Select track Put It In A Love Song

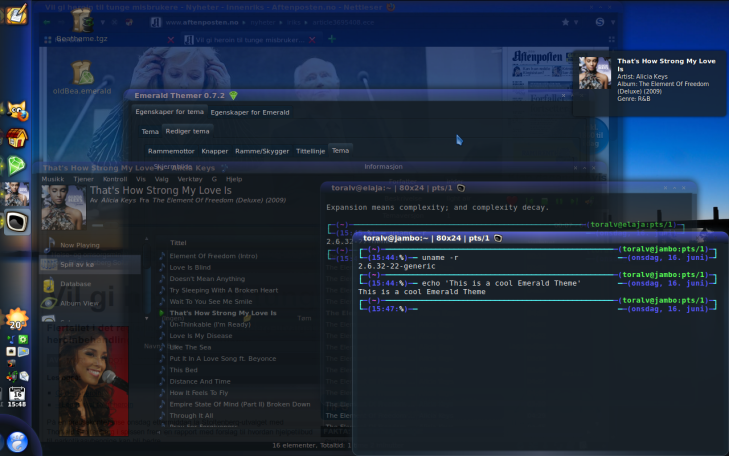223,359
